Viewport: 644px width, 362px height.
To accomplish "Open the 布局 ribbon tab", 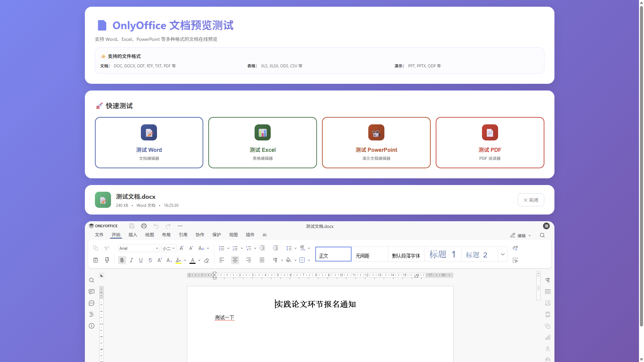I will pyautogui.click(x=166, y=235).
